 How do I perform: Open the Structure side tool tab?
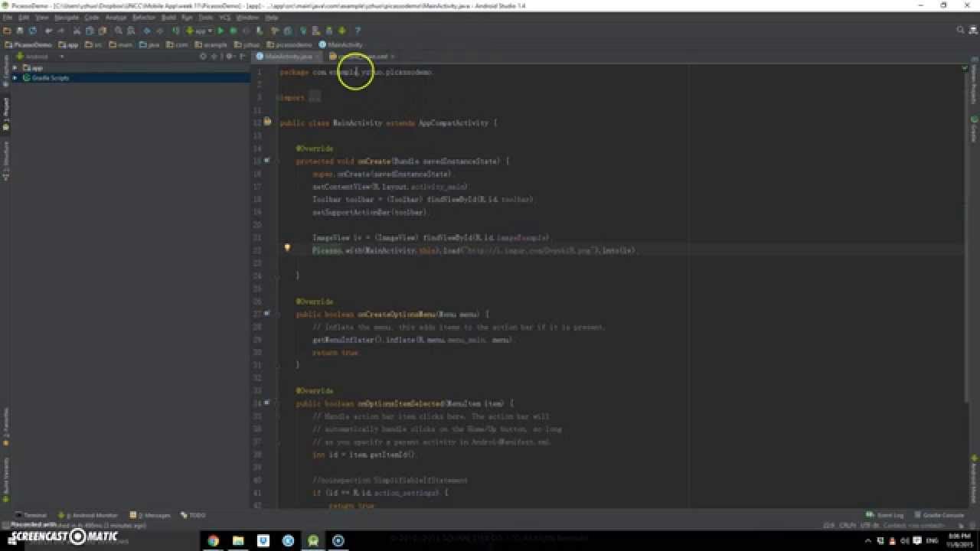6,159
